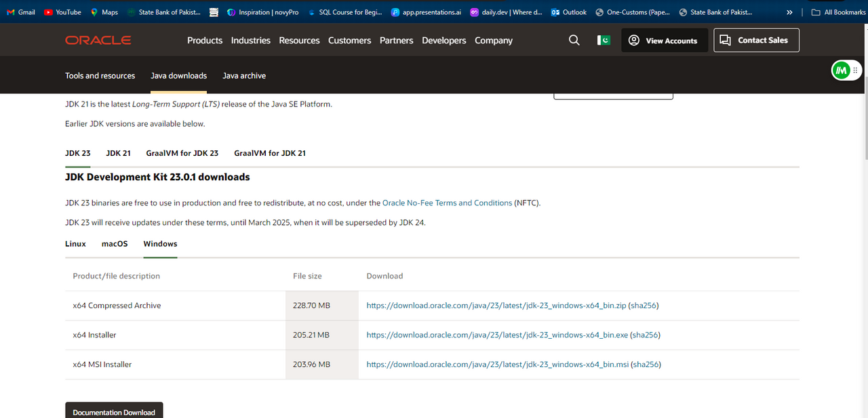Open the All Bookmarks folder
Viewport: 868px width, 418px height.
[x=838, y=12]
